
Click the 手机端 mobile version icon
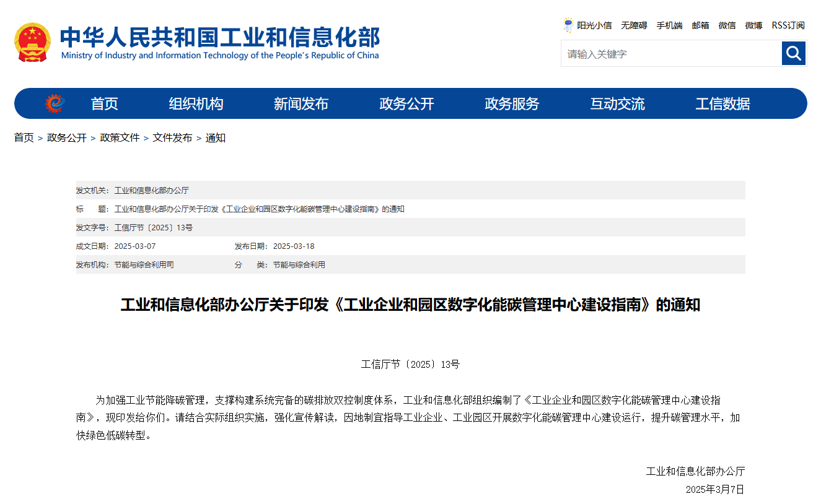click(669, 25)
